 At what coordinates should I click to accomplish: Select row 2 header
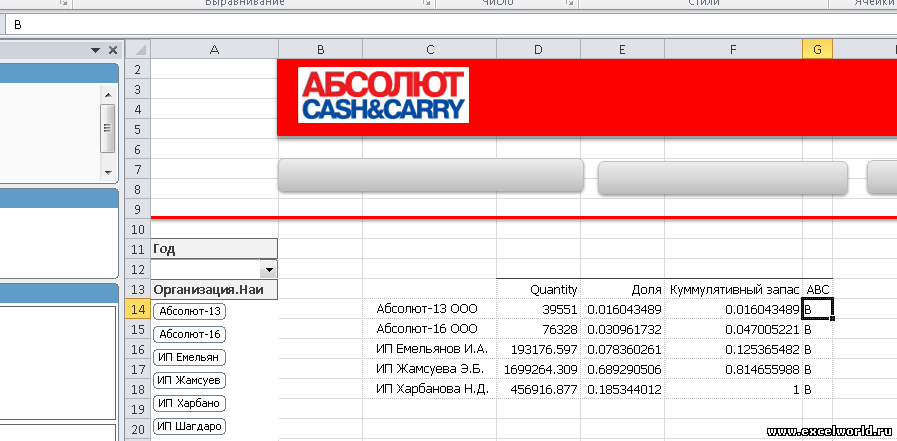click(137, 69)
